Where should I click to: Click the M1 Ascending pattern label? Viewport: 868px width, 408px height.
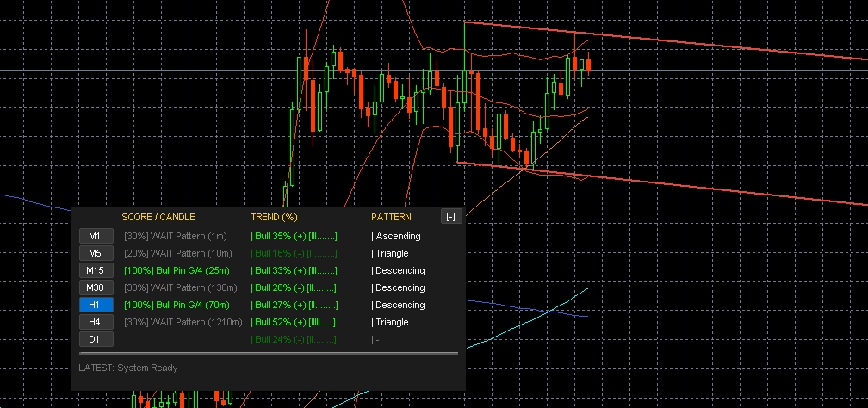pyautogui.click(x=397, y=236)
